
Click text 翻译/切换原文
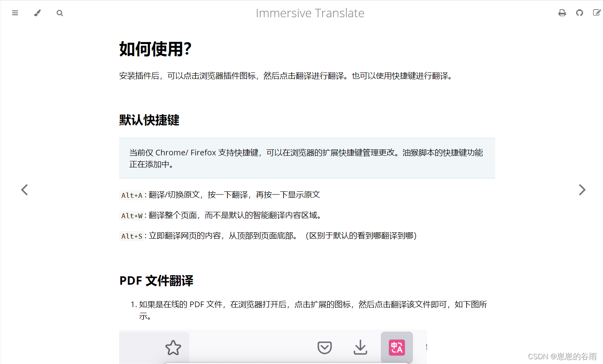pos(174,195)
